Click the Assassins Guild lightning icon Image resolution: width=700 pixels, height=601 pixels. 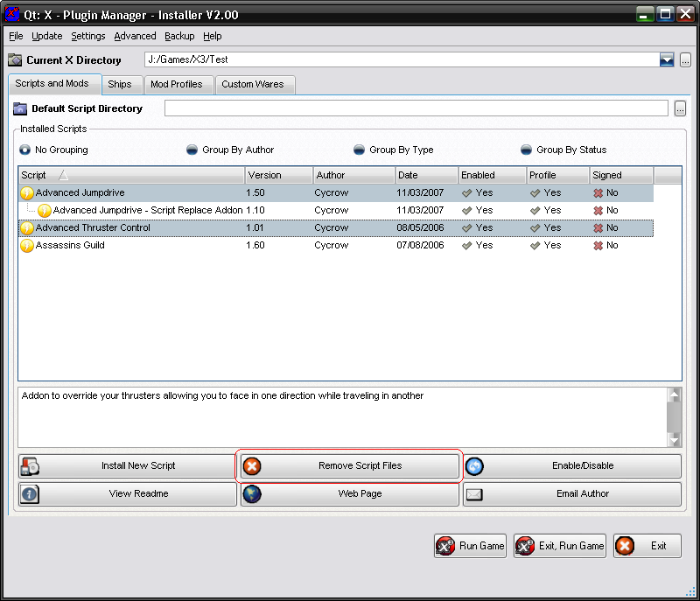27,246
